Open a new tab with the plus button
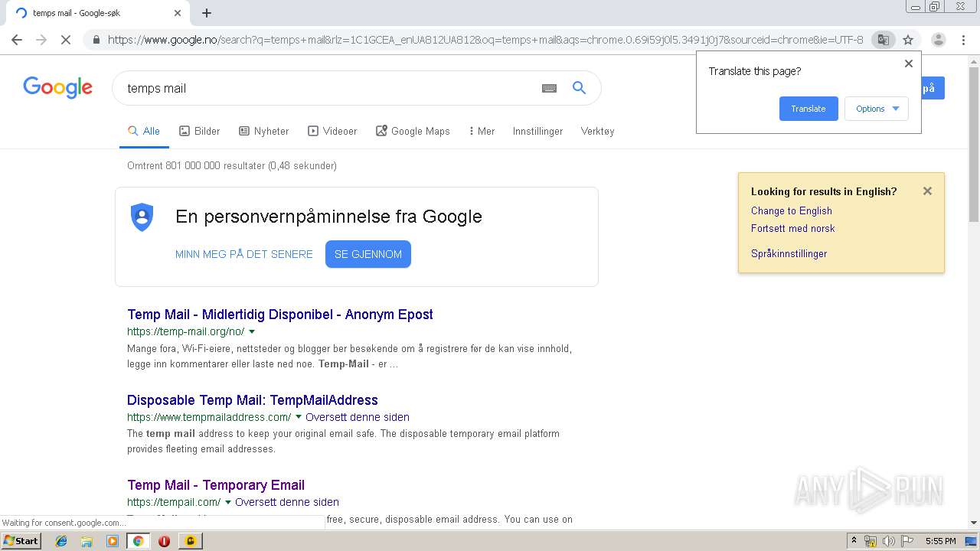 (207, 13)
